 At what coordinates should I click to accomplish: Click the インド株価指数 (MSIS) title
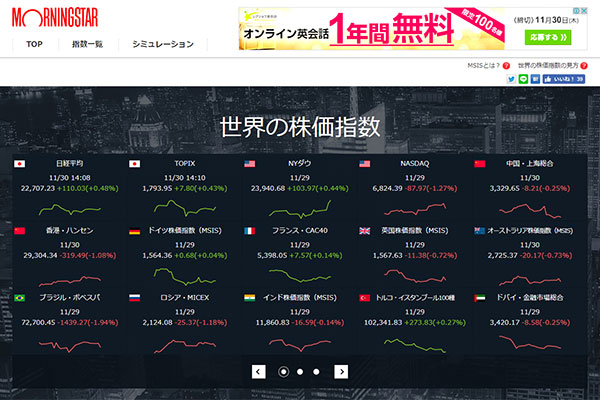point(300,297)
